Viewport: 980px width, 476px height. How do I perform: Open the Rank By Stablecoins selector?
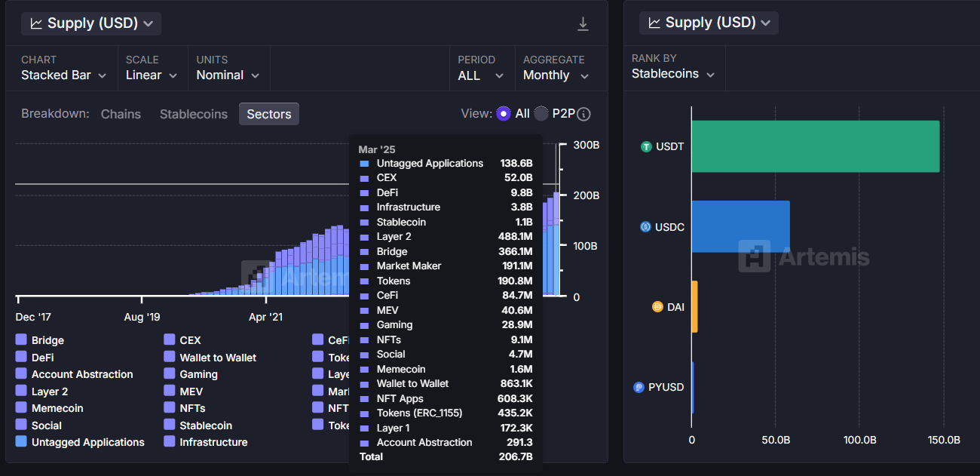[x=672, y=74]
